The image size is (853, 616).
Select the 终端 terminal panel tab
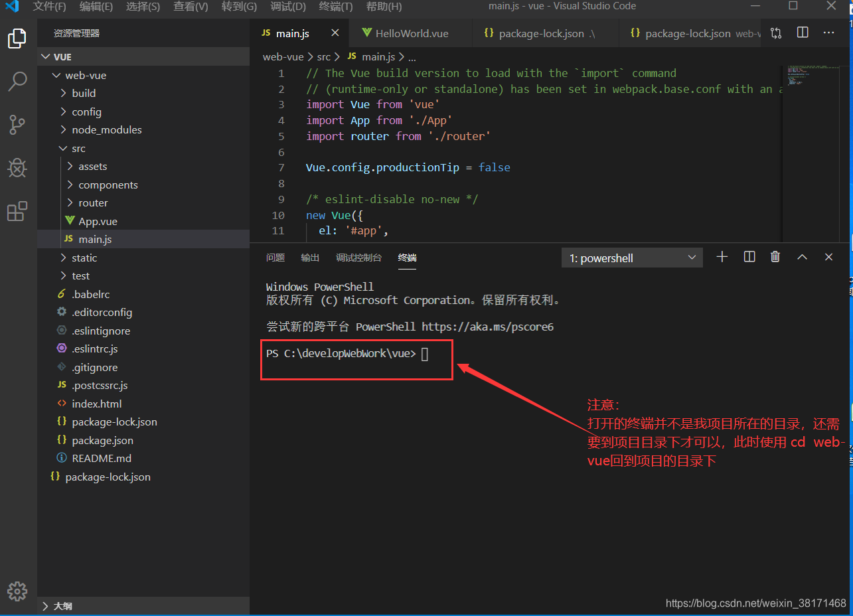pyautogui.click(x=408, y=258)
